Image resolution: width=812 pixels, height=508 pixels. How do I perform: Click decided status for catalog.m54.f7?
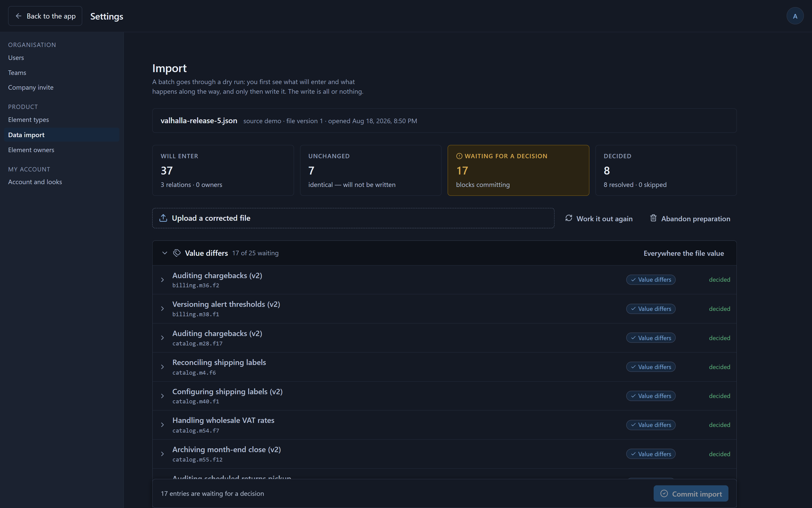tap(719, 425)
